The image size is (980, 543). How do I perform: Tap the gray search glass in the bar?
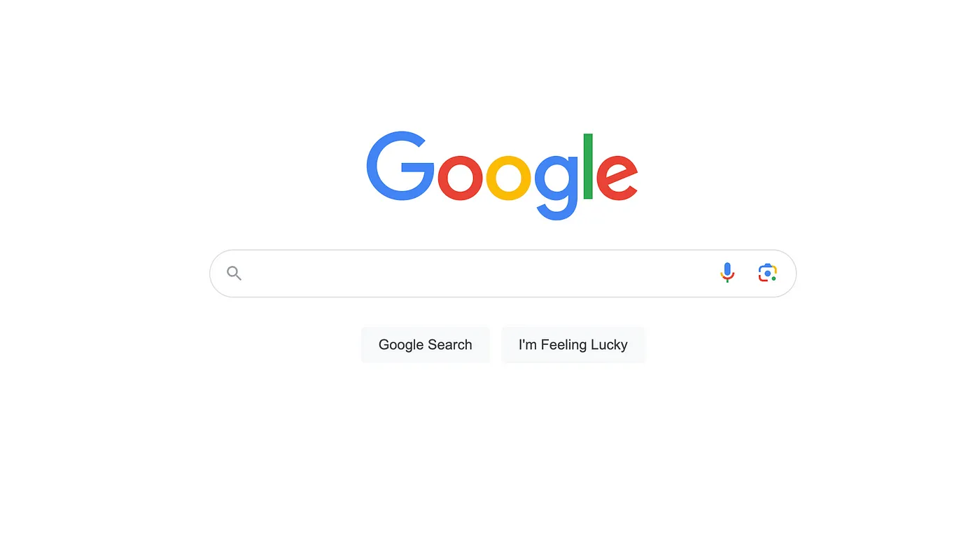point(234,274)
